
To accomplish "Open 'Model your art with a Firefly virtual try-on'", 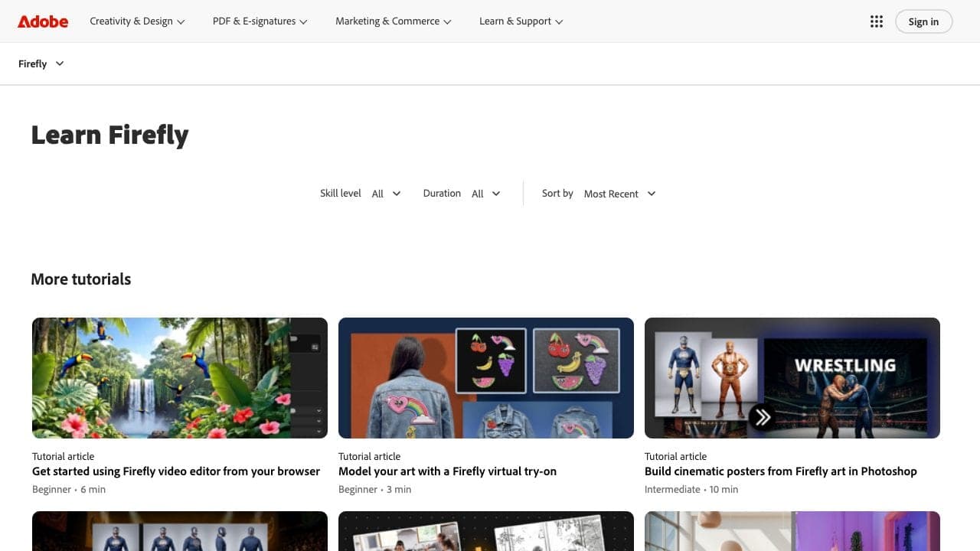I will tap(447, 471).
